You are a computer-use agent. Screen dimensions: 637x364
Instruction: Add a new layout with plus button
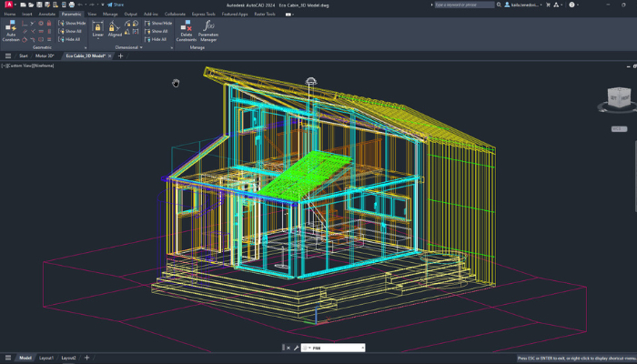pos(86,358)
